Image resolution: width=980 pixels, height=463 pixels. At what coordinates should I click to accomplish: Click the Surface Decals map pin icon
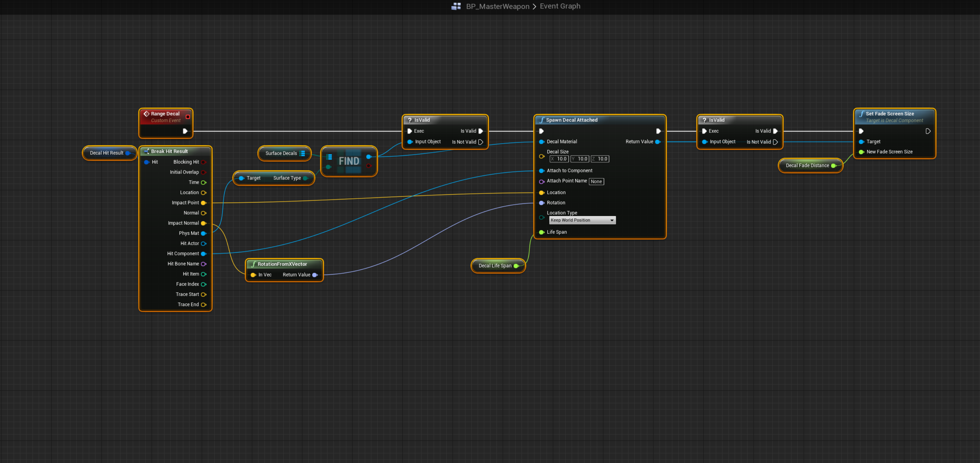click(x=303, y=153)
